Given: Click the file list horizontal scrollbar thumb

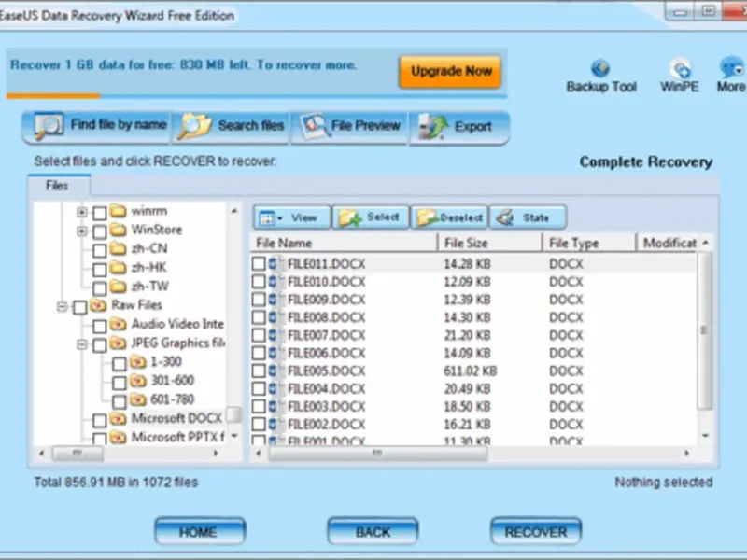Looking at the screenshot, I should [x=378, y=454].
